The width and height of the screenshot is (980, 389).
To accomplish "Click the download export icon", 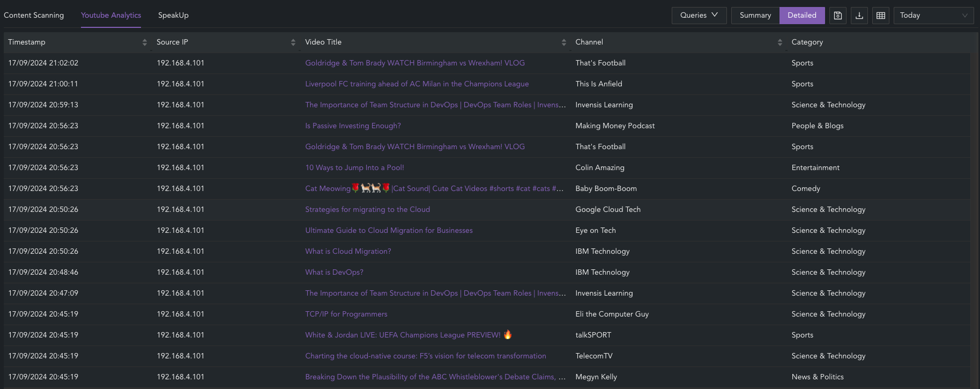I will [859, 16].
